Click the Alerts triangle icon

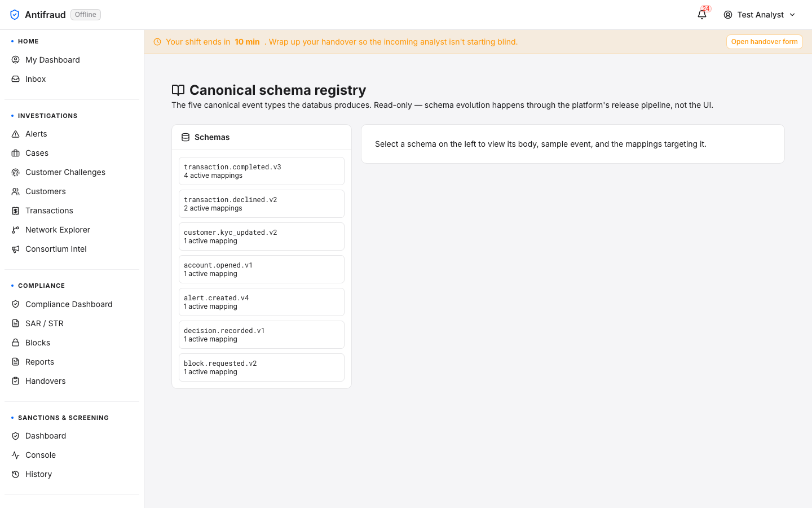click(16, 134)
